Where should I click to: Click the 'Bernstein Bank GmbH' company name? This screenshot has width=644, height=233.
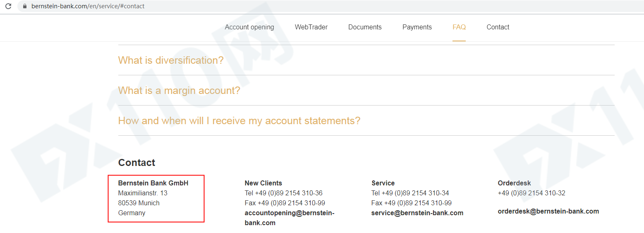[153, 183]
